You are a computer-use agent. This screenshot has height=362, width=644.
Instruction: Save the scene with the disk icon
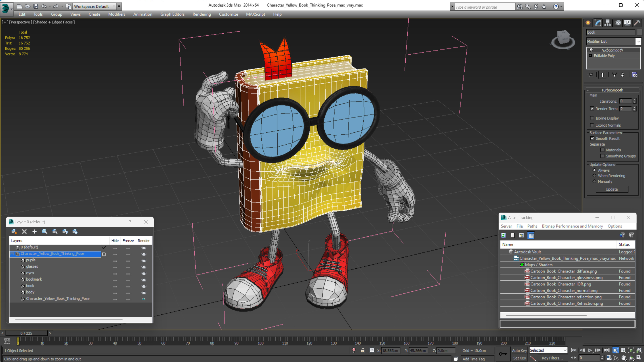(36, 6)
